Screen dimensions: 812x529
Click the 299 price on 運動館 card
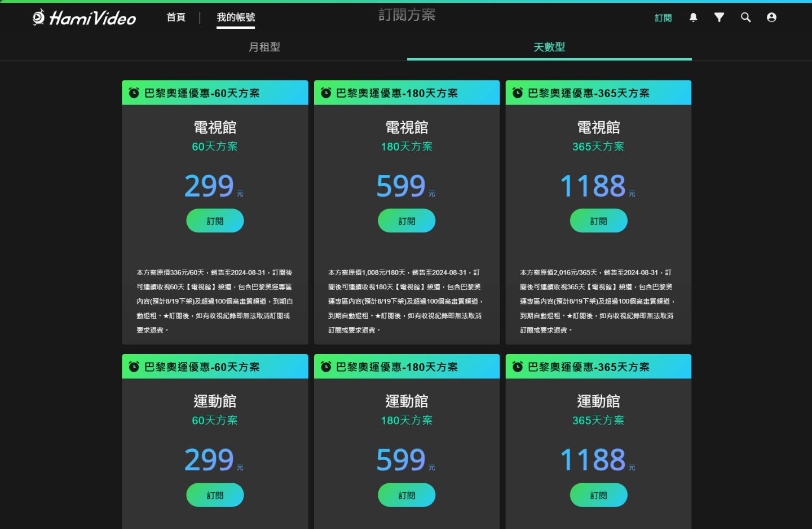(209, 460)
